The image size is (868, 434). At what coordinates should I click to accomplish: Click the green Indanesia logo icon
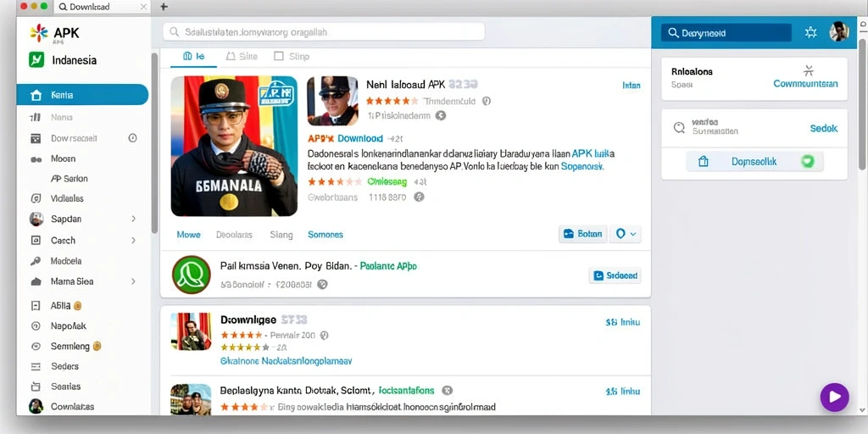coord(36,60)
